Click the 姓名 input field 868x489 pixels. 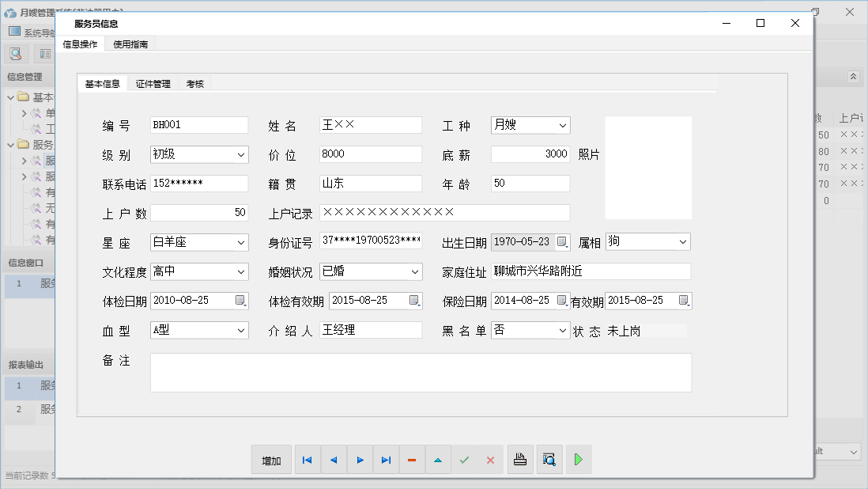click(371, 125)
